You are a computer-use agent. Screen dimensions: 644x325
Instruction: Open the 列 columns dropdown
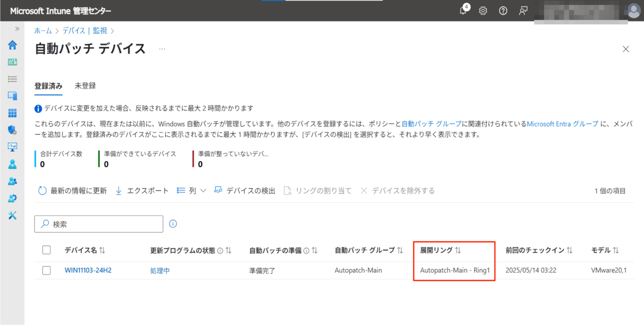point(192,191)
